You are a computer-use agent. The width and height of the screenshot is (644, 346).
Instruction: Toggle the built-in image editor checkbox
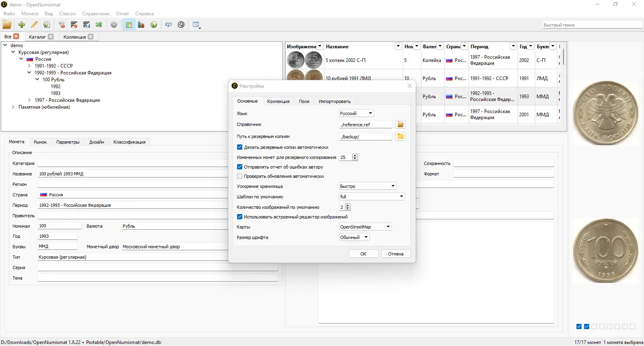239,217
